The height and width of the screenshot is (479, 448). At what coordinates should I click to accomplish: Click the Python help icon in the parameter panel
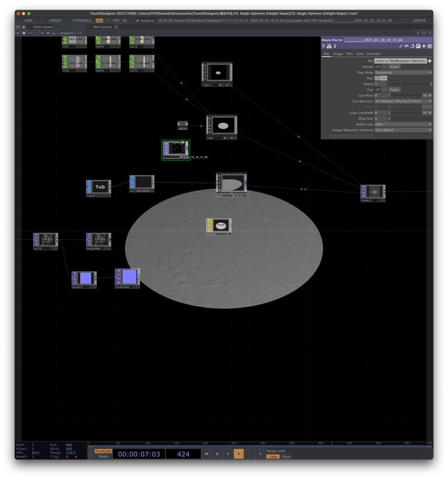coord(329,46)
